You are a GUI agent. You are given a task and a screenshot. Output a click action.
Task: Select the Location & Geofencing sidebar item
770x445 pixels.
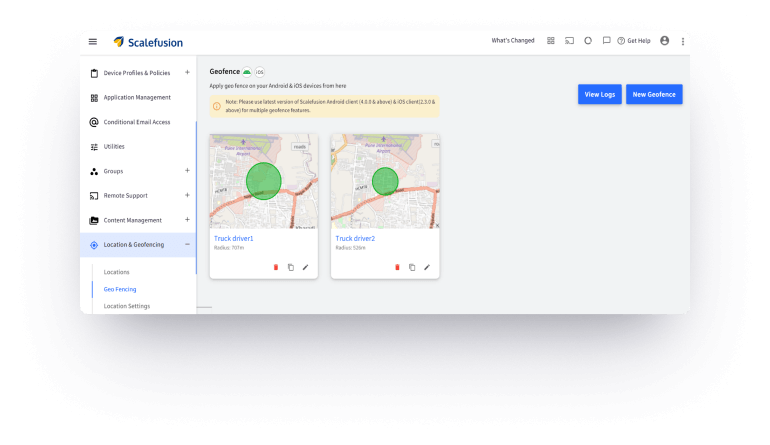[138, 245]
